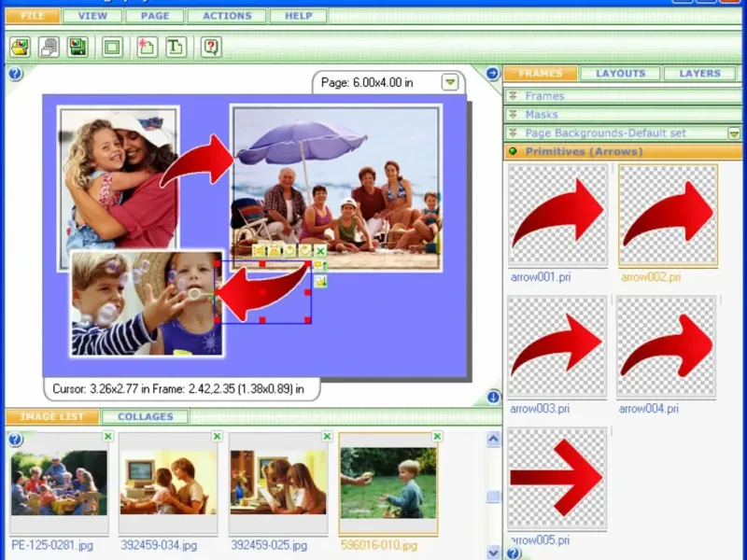Select the PE-125-0281.jpg picnic thumbnail
This screenshot has width=747, height=560.
tap(59, 483)
